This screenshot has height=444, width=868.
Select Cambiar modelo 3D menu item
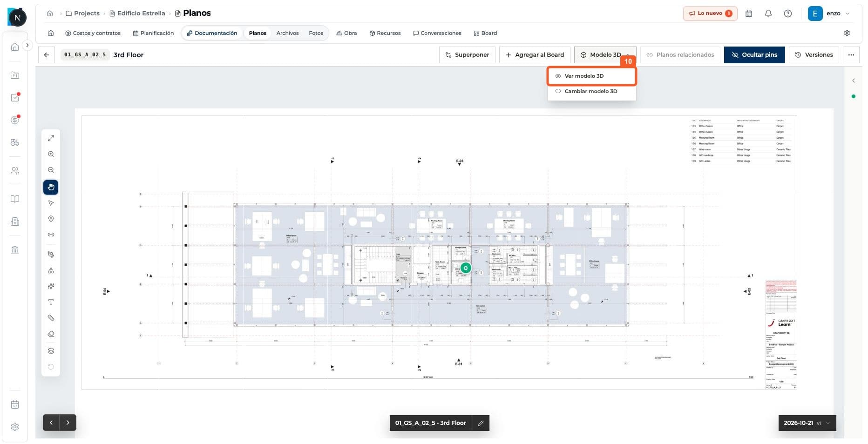point(592,91)
